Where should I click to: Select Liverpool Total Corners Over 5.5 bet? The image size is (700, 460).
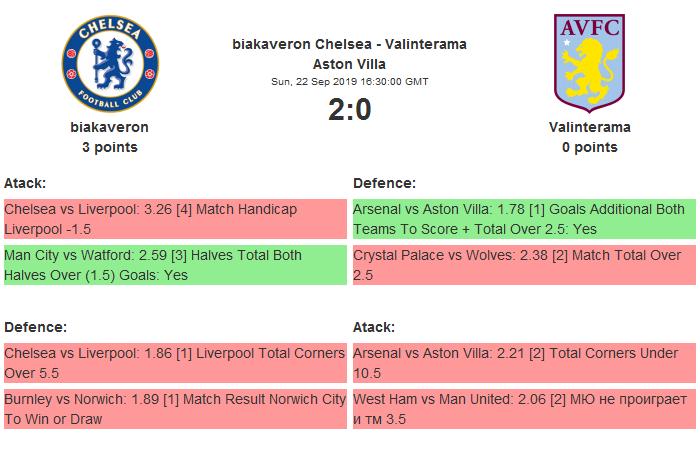click(x=174, y=363)
